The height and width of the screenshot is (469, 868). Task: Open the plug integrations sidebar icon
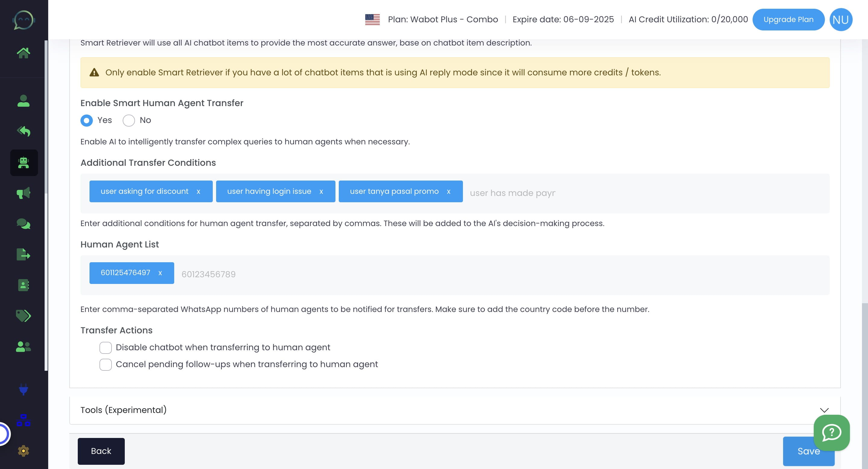pos(23,389)
